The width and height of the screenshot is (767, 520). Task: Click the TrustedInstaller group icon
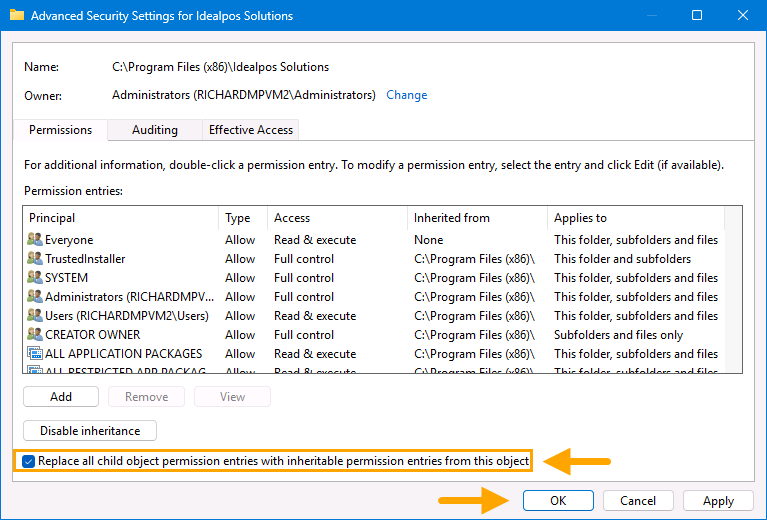pos(35,258)
